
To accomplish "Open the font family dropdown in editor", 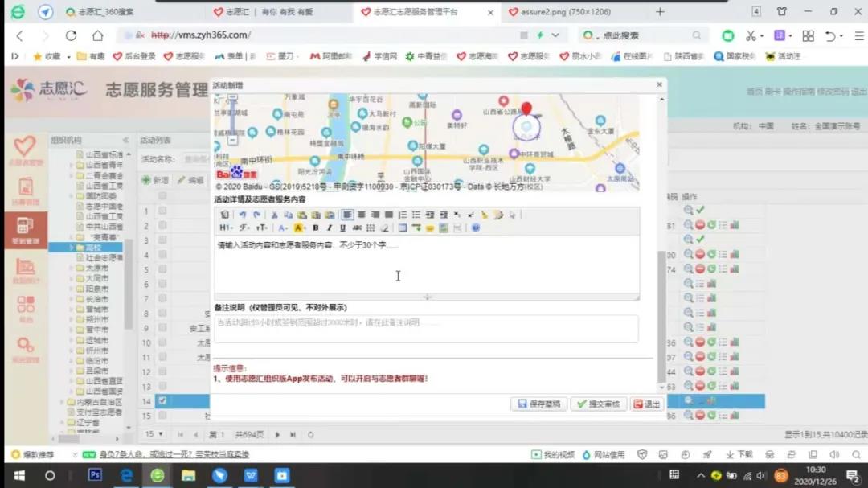I will coord(244,228).
